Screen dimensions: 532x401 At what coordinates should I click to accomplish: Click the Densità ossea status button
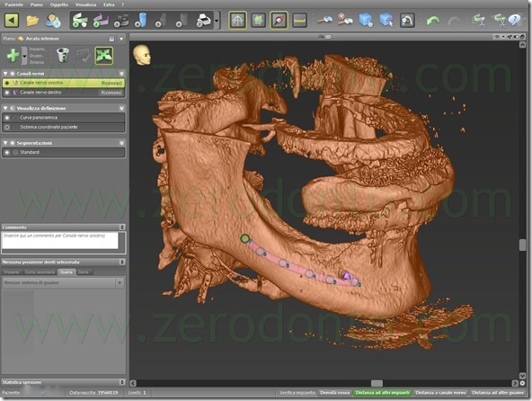click(x=335, y=393)
